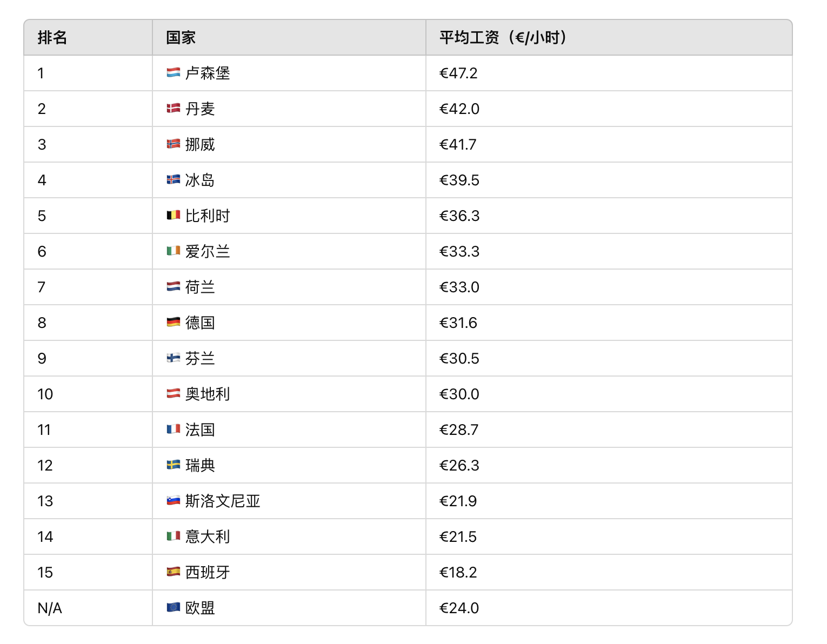
Task: Select the country name 卢森堡
Action: (x=208, y=73)
